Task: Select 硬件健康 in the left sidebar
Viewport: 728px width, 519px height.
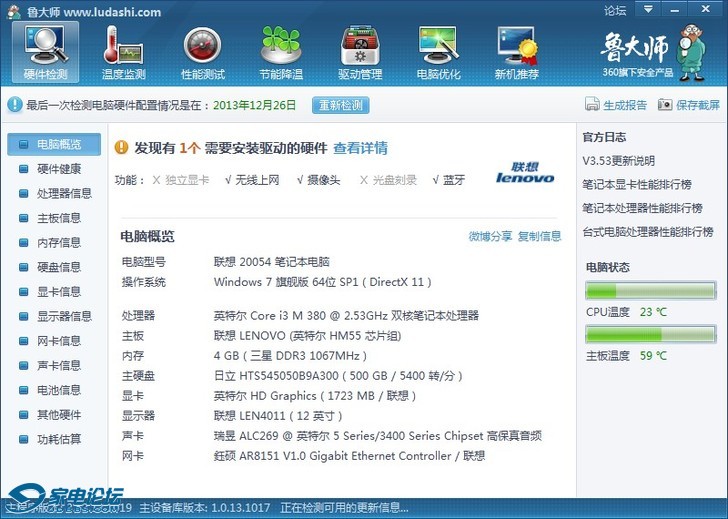Action: click(58, 169)
